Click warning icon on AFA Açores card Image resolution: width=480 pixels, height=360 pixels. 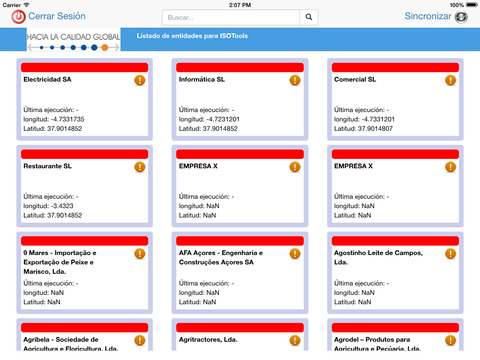coord(295,254)
